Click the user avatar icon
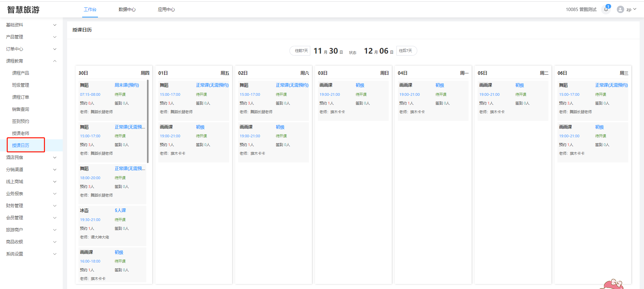The width and height of the screenshot is (644, 289). [x=620, y=9]
